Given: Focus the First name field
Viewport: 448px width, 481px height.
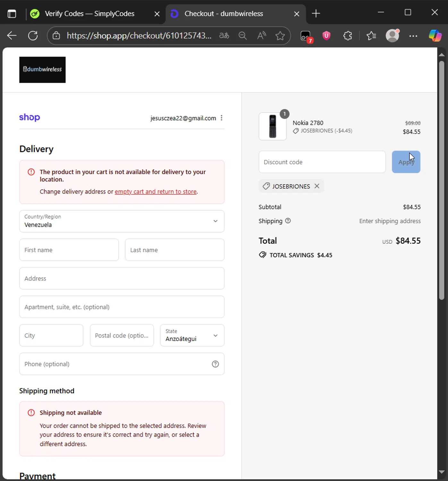Looking at the screenshot, I should point(69,250).
